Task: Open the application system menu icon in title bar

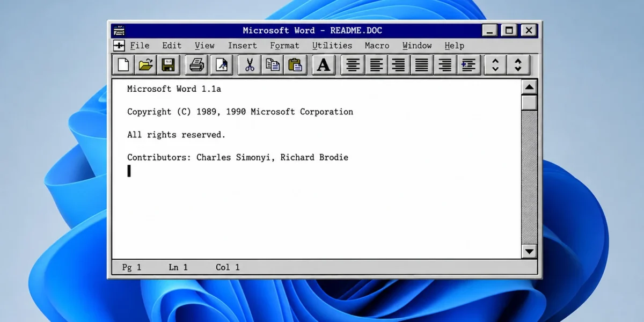Action: [119, 31]
